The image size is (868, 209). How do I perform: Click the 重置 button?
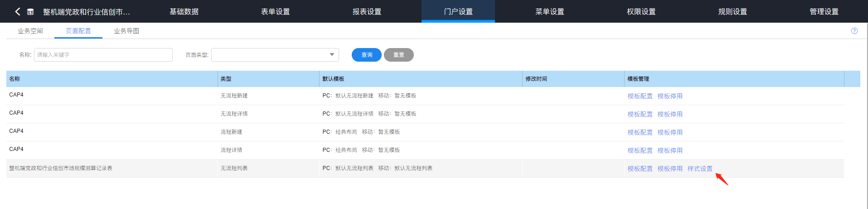(x=399, y=55)
